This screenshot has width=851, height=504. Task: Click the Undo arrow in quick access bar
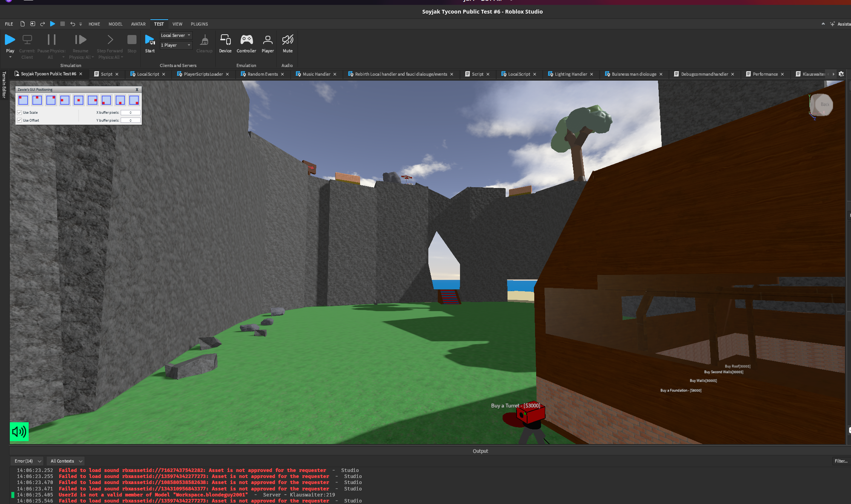point(72,24)
